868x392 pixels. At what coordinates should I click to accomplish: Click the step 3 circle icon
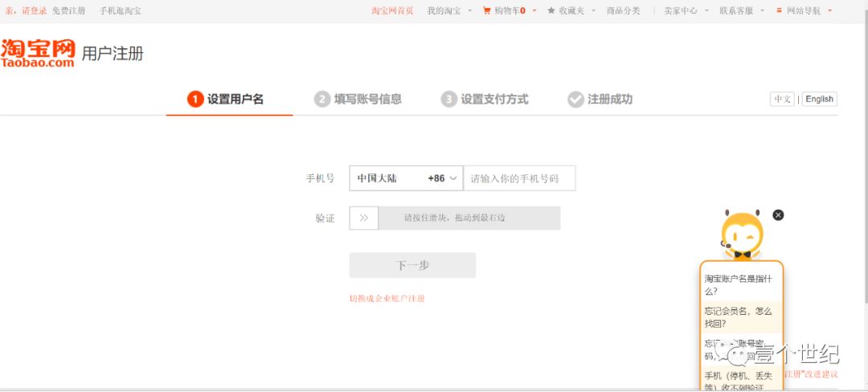point(449,100)
